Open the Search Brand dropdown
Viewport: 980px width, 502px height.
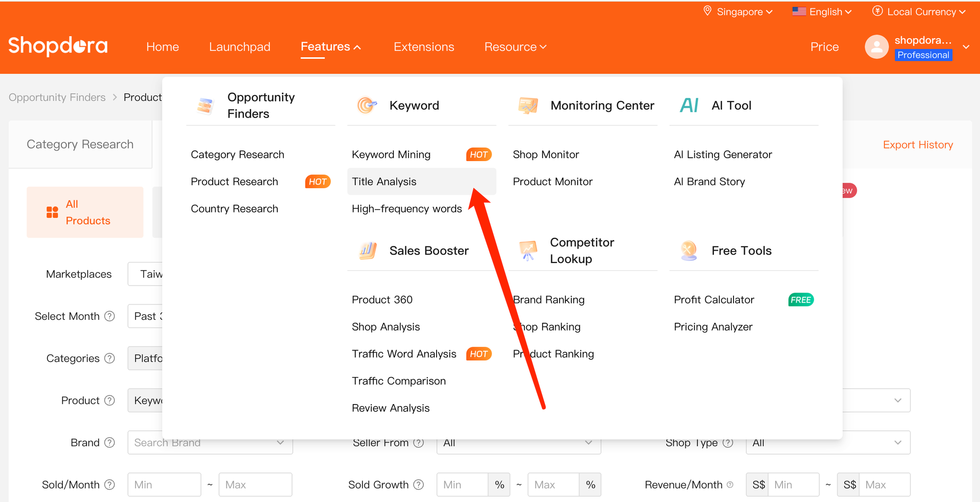pos(210,443)
